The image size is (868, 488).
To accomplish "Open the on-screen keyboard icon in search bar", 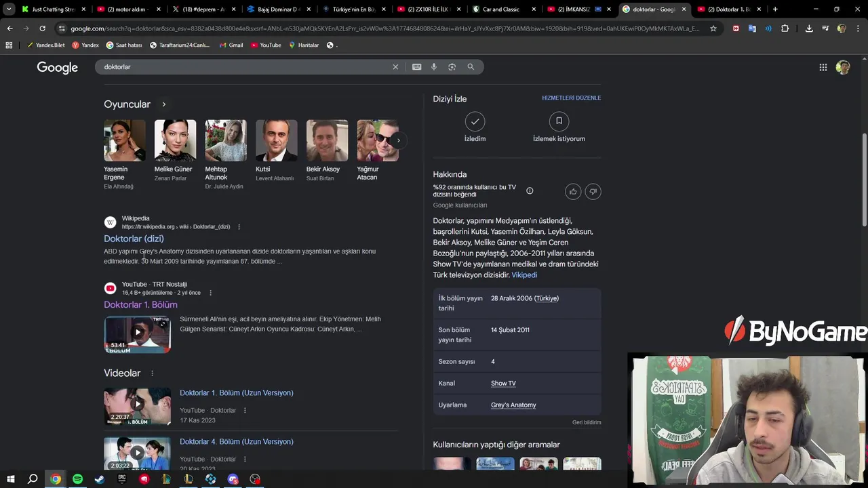I will point(416,67).
